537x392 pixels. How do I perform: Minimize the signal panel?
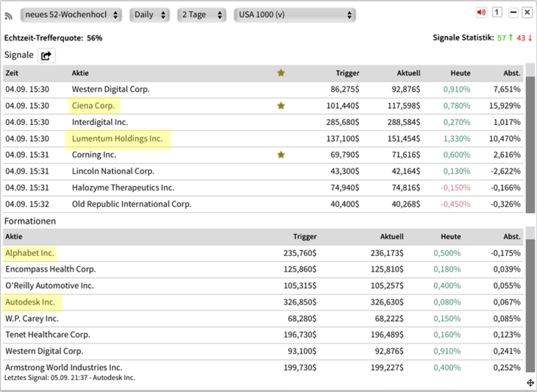tap(513, 13)
